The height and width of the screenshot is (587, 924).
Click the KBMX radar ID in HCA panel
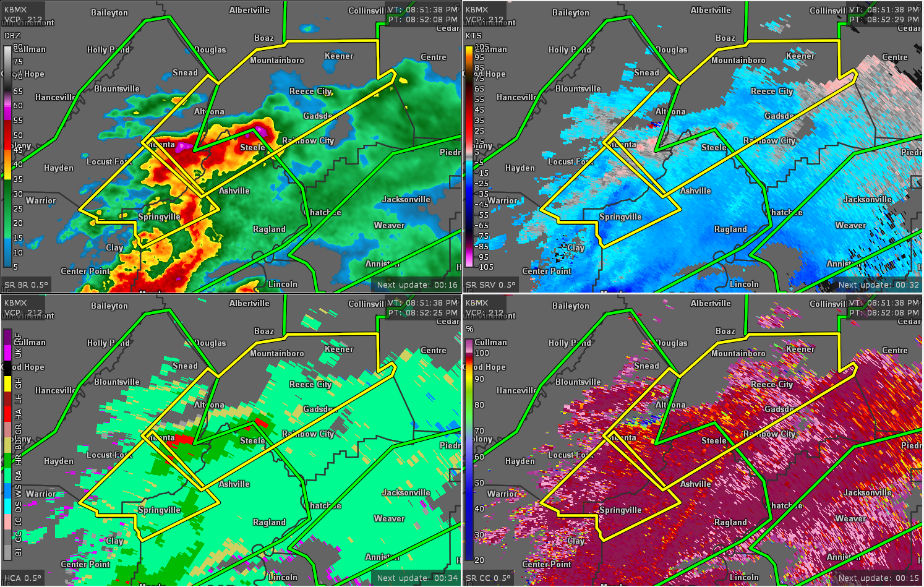pyautogui.click(x=15, y=302)
